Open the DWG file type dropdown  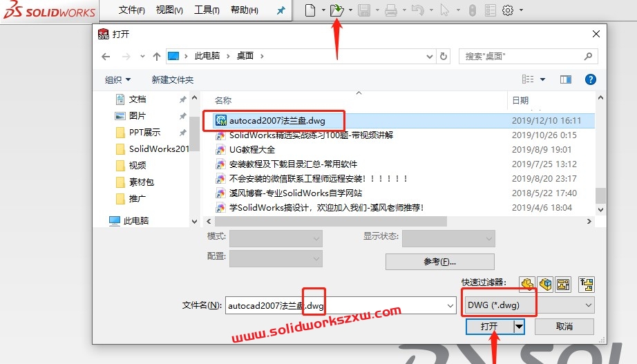coord(588,305)
